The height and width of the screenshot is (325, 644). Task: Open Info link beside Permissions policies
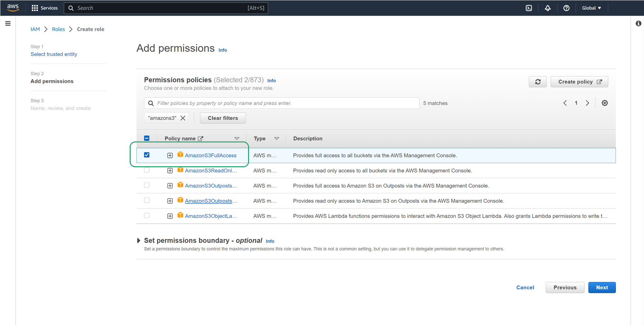[x=272, y=81]
